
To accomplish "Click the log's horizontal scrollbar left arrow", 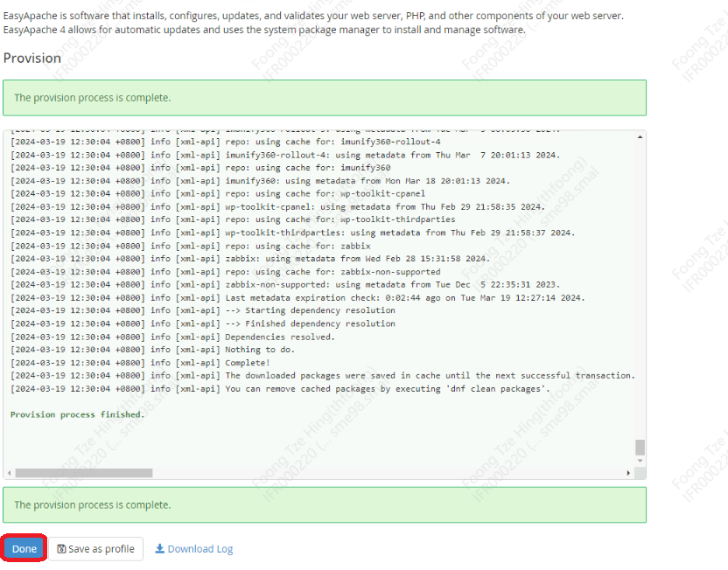I will pos(9,473).
